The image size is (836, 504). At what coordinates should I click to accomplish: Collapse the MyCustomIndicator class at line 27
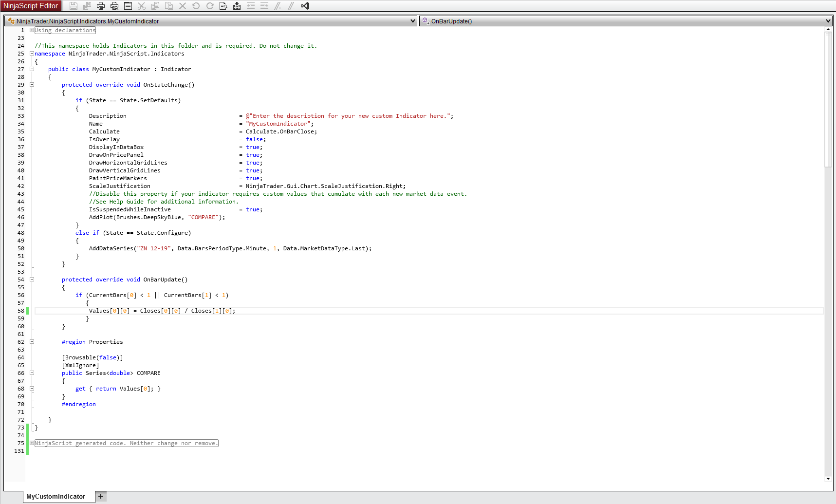[x=32, y=69]
